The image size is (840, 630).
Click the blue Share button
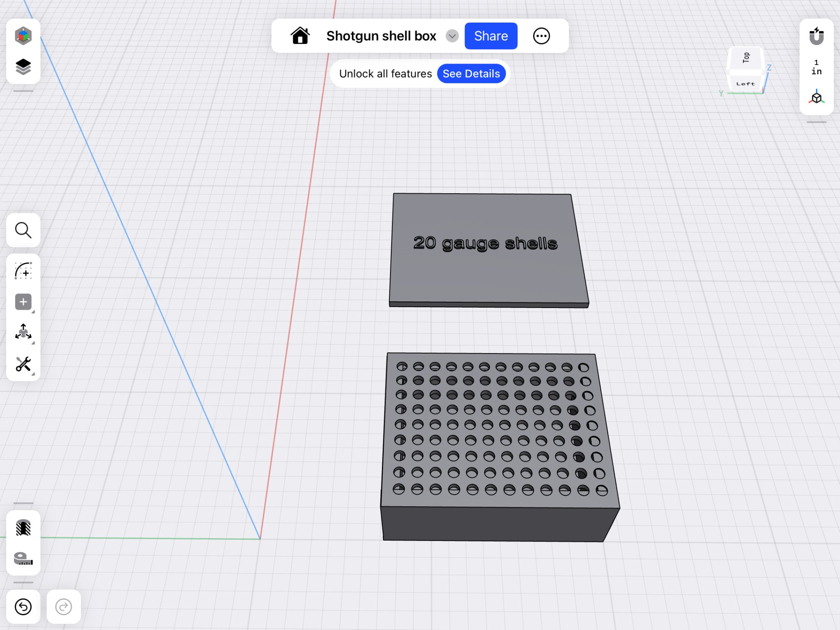pos(491,36)
